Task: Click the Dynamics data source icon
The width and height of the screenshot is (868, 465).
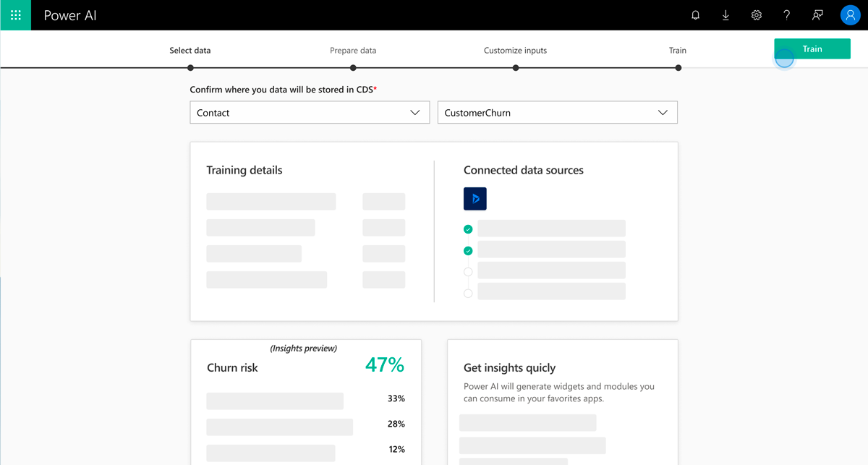Action: (475, 199)
